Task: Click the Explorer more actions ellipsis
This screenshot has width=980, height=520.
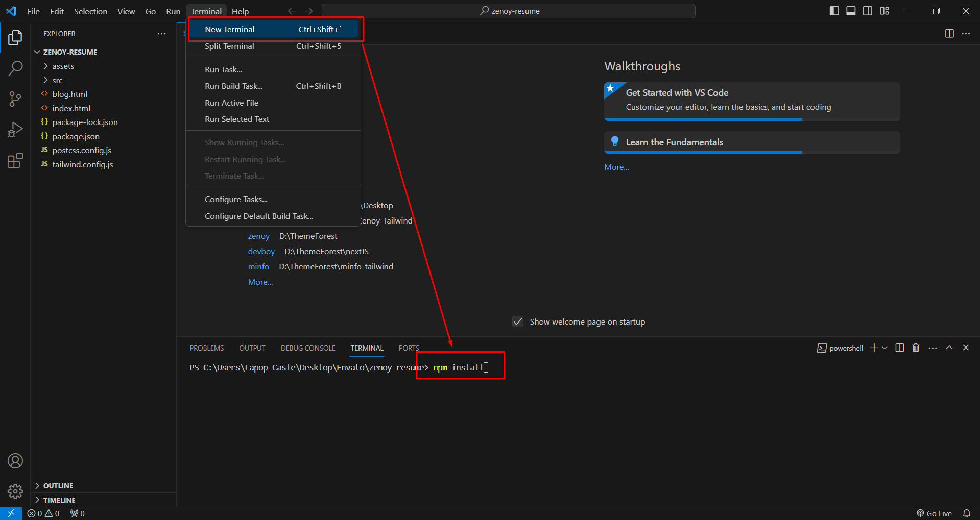Action: (x=161, y=34)
